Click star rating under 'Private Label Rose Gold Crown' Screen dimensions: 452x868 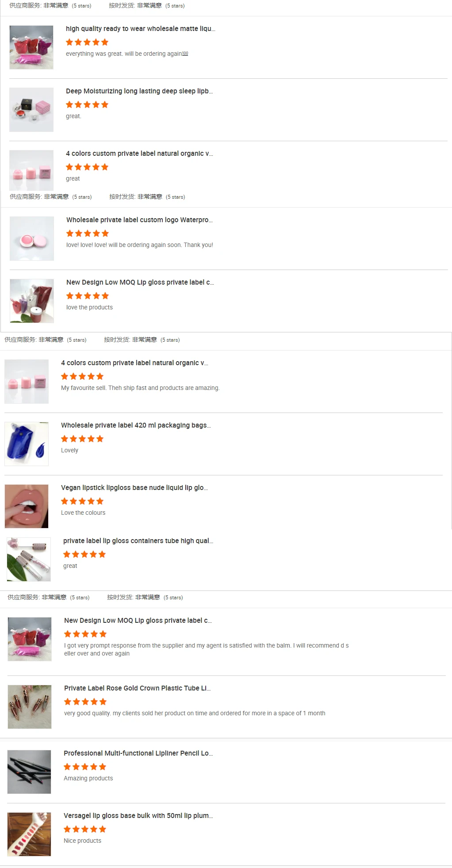[85, 702]
